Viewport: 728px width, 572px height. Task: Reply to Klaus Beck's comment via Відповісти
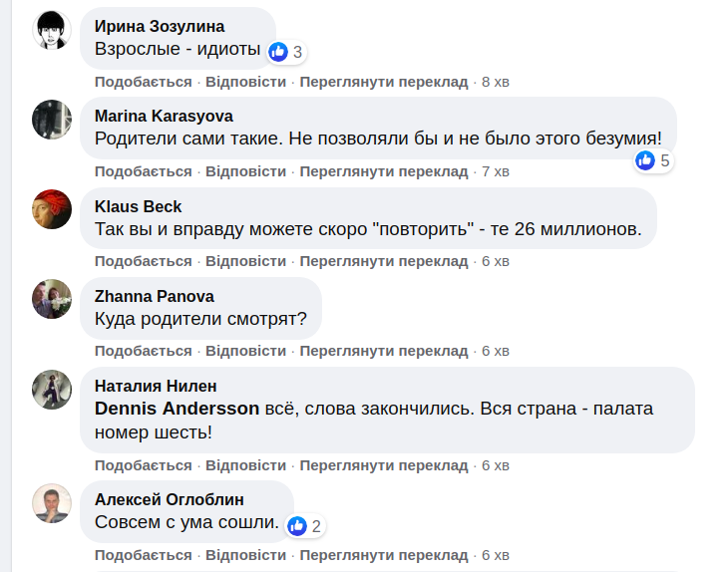click(x=245, y=261)
